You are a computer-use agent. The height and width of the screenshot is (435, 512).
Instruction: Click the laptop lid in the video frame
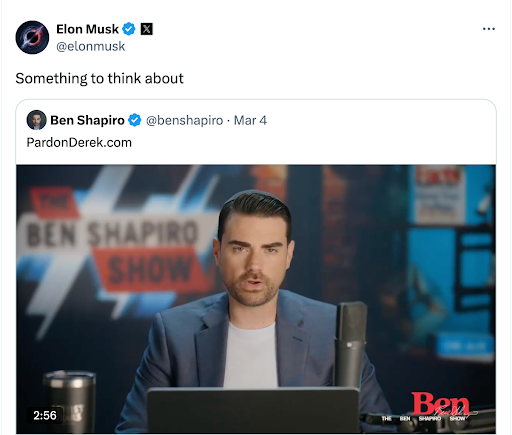(x=253, y=410)
